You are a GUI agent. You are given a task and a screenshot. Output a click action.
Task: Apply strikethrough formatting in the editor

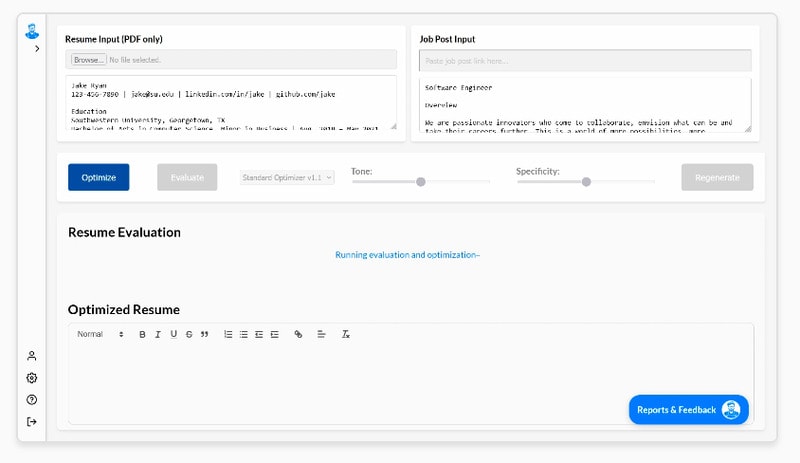189,334
